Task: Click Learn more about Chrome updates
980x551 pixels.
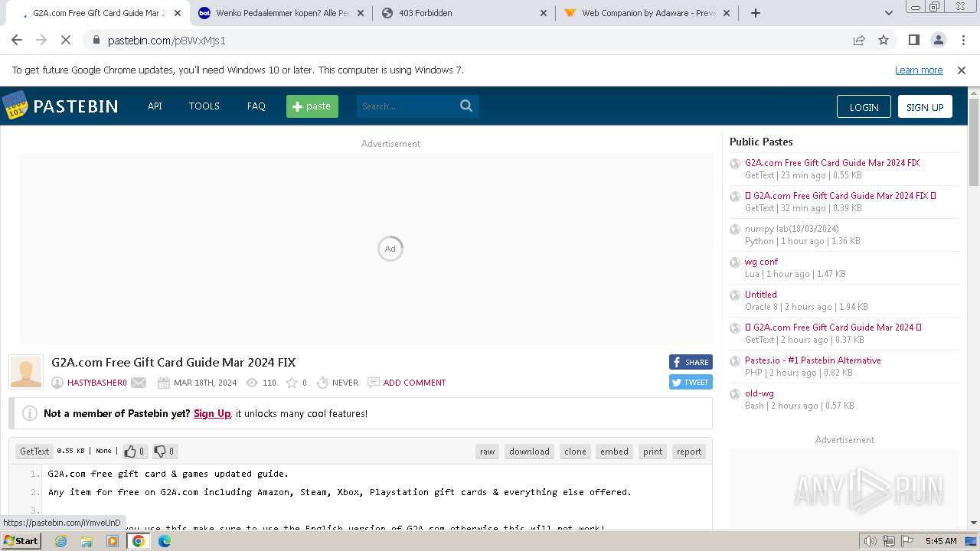Action: [x=919, y=70]
